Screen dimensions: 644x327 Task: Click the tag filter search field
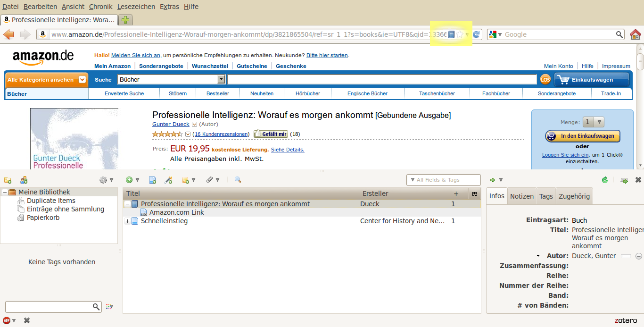click(53, 307)
